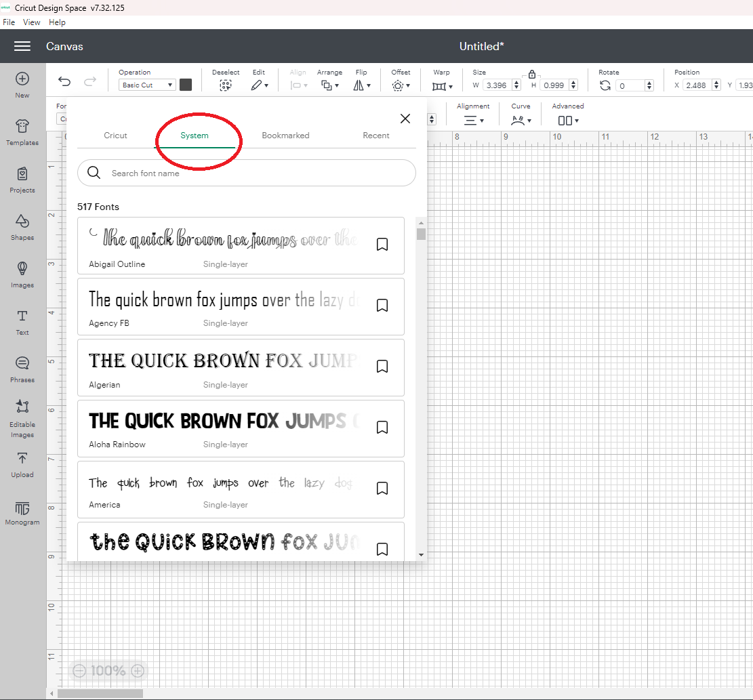
Task: Open the Advanced dropdown
Action: point(568,121)
